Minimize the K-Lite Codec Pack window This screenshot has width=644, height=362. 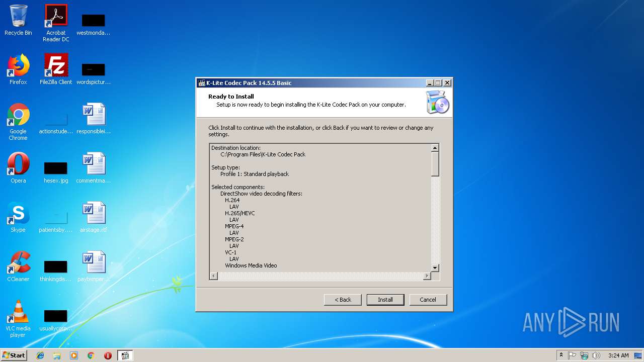(430, 83)
